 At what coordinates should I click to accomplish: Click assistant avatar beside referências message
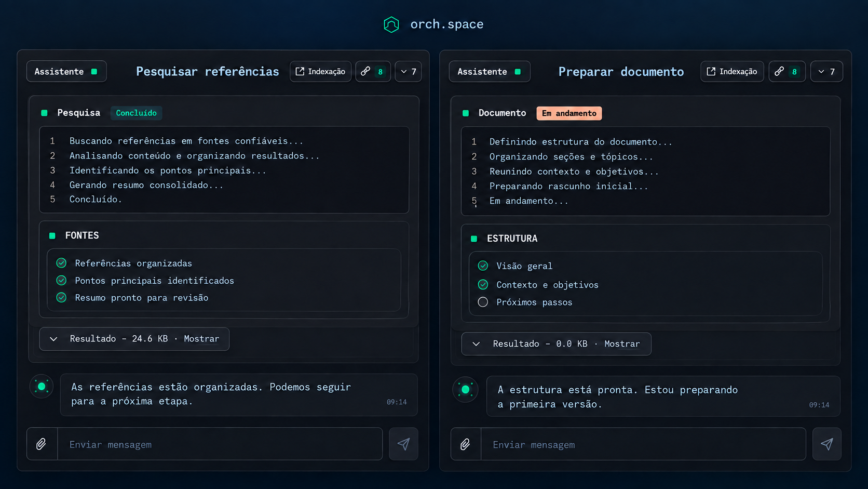click(42, 387)
